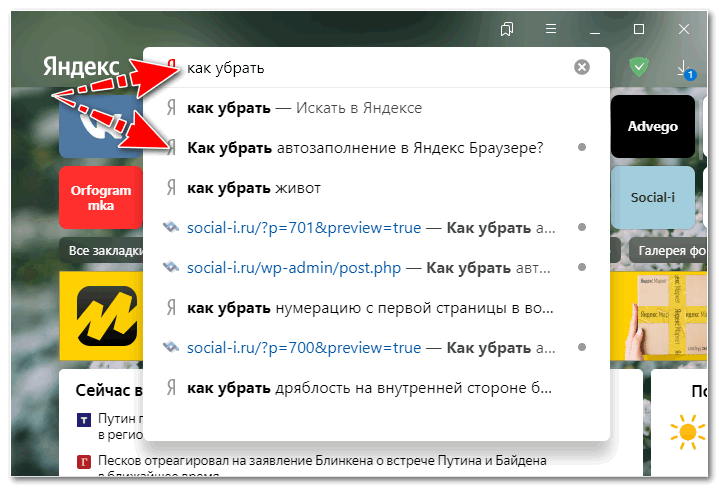Click the gray dot beside wp-admin/post.php suggestion
This screenshot has width=719, height=488.
point(582,267)
